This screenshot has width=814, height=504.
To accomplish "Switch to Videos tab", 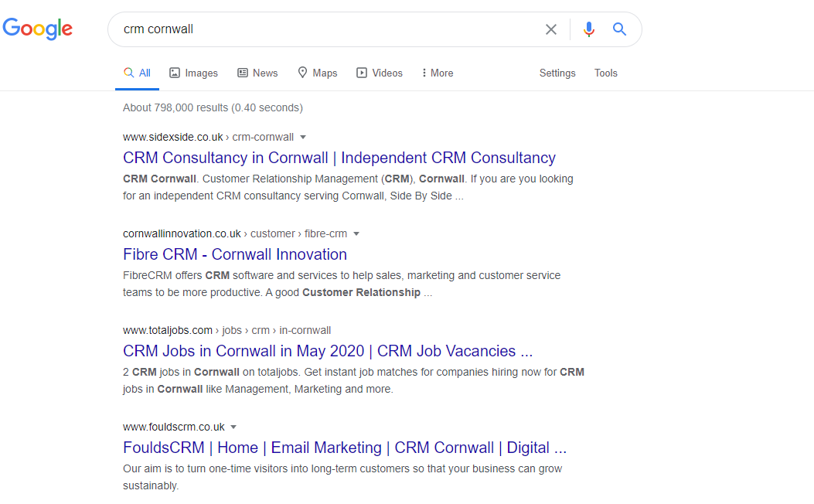I will pos(380,73).
